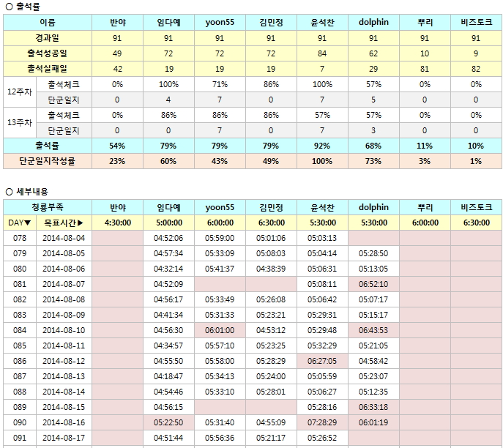Screen dimensions: 503x448
Task: Click the DAY▼ column header cell
Action: 20,223
